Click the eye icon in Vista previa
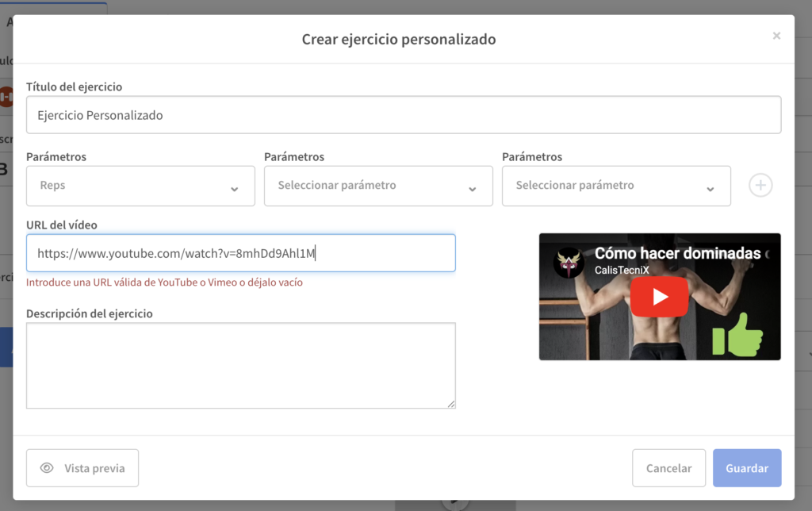Image resolution: width=812 pixels, height=511 pixels. [47, 468]
